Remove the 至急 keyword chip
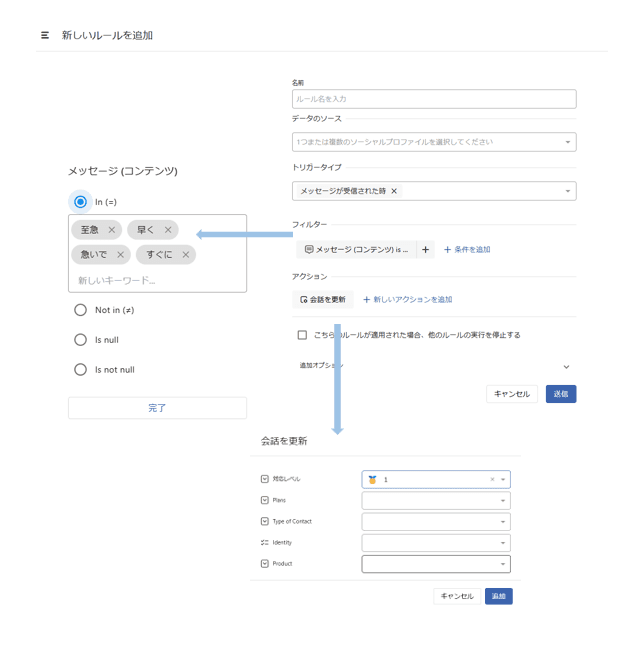619x647 pixels. (x=112, y=230)
